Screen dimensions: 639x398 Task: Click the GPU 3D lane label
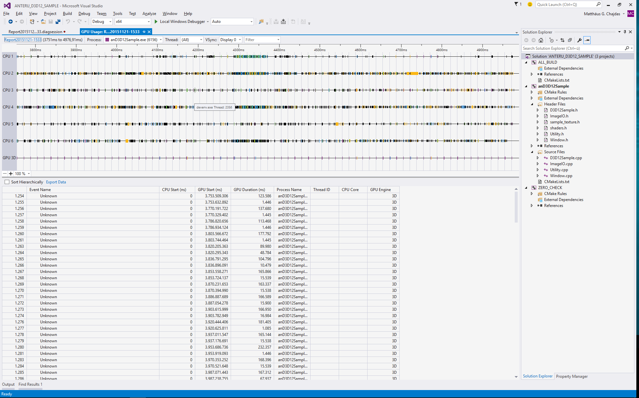[9, 158]
